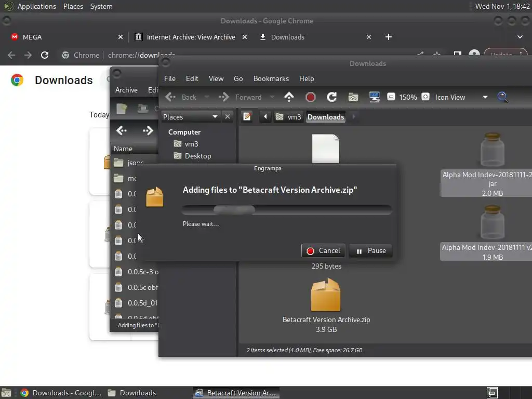The image size is (532, 399).
Task: Close the MEGA tab
Action: tap(120, 37)
